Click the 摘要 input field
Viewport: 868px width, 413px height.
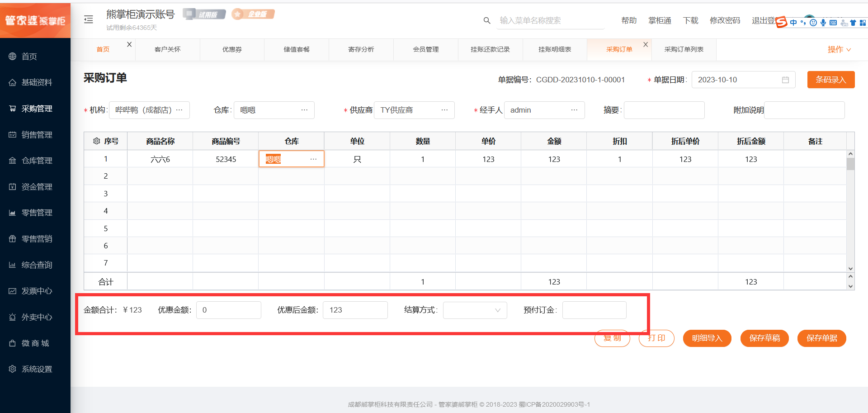pyautogui.click(x=664, y=110)
